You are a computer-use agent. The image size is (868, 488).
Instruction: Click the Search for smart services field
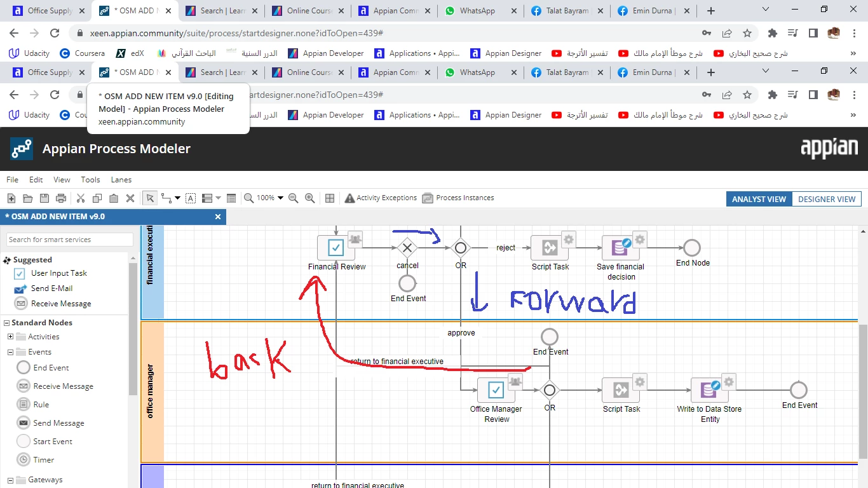pyautogui.click(x=70, y=240)
